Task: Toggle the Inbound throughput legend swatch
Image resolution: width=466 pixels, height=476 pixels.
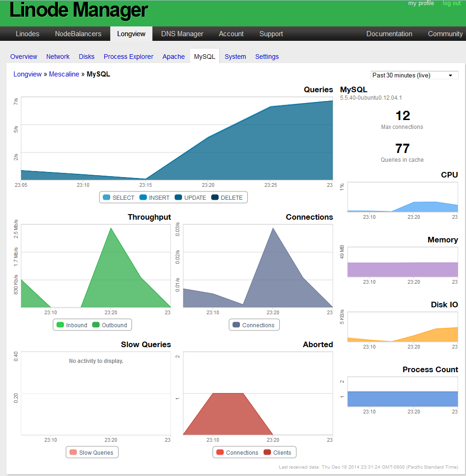Action: pos(60,325)
